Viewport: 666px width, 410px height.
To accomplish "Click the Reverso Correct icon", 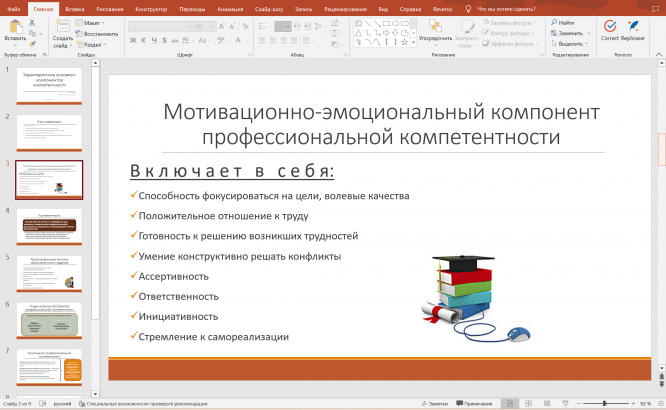I will pyautogui.click(x=609, y=25).
